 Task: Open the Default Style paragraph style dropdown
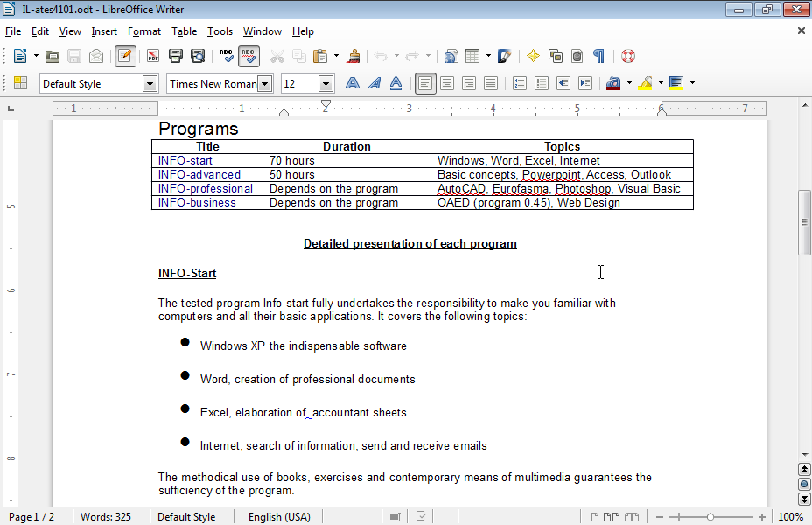coord(150,83)
